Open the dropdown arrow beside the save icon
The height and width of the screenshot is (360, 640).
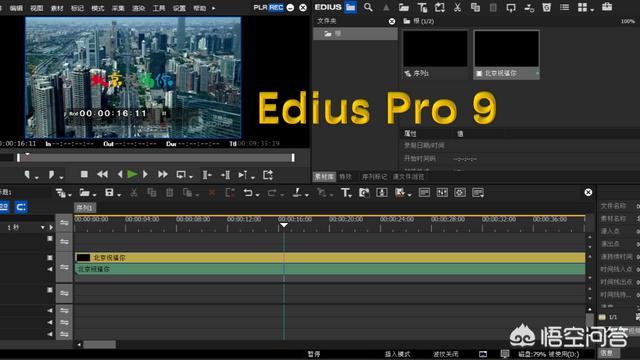(119, 195)
